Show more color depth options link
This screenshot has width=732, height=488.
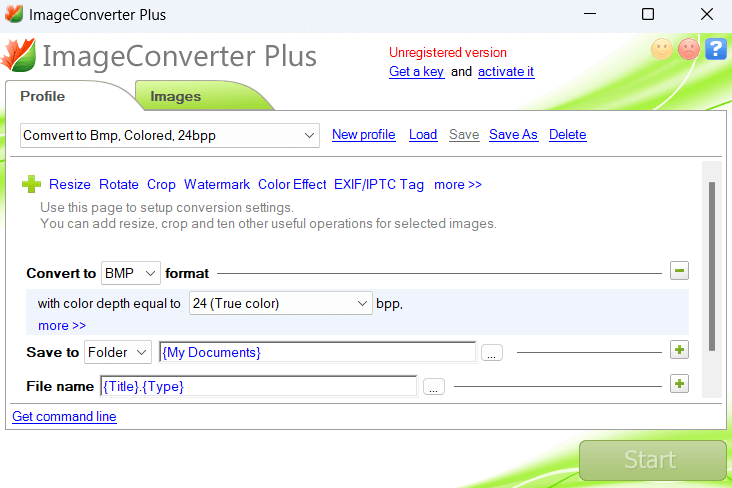(62, 325)
